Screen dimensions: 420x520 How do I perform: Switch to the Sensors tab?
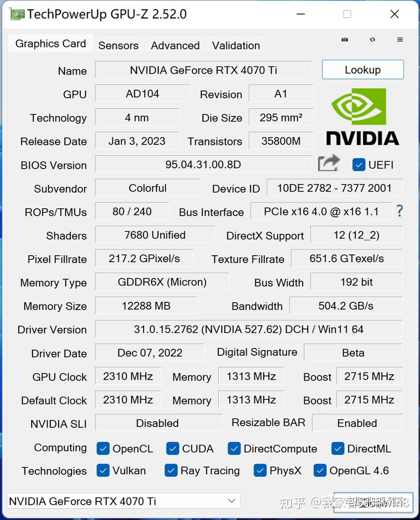119,45
